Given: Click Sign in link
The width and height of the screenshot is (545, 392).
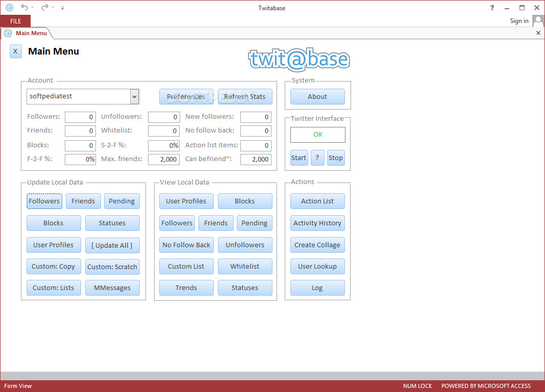Looking at the screenshot, I should (x=519, y=21).
